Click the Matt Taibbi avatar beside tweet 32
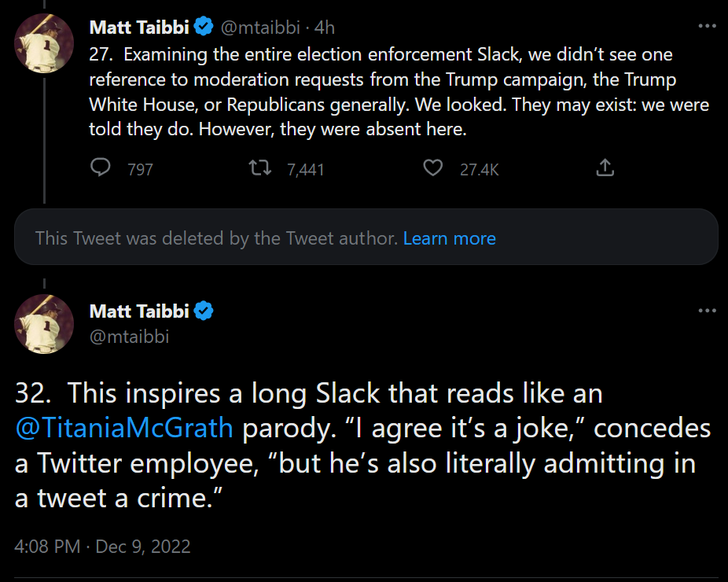The width and height of the screenshot is (728, 582). point(44,325)
